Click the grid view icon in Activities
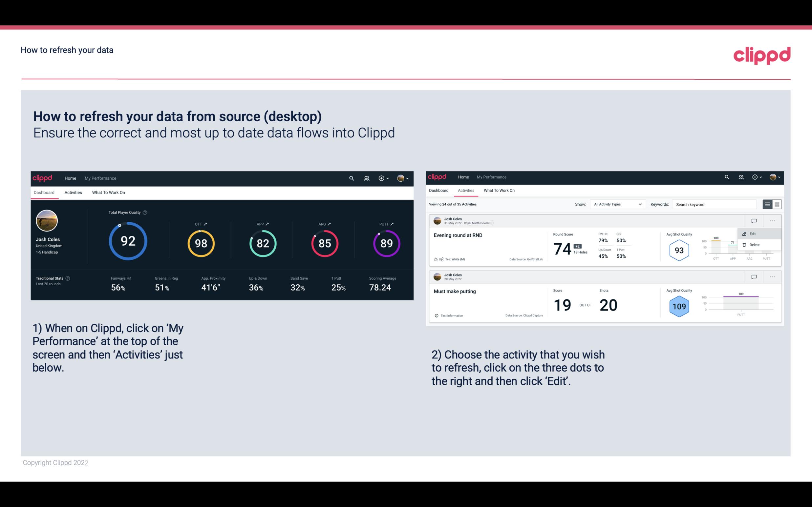 [776, 204]
